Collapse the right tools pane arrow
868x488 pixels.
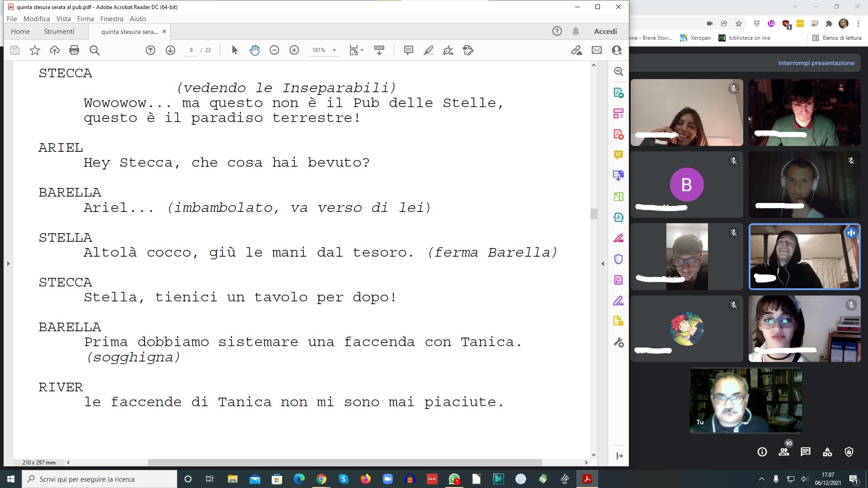(x=603, y=263)
